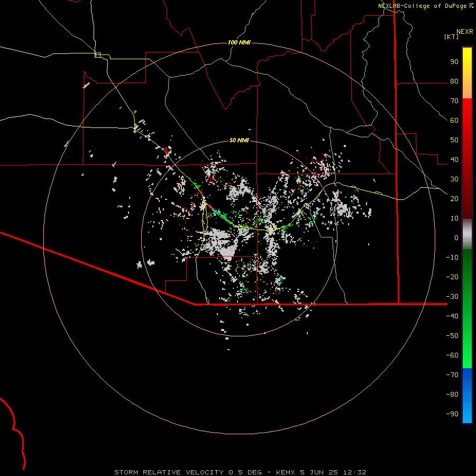
Task: Click the [KT] units label
Action: point(452,36)
